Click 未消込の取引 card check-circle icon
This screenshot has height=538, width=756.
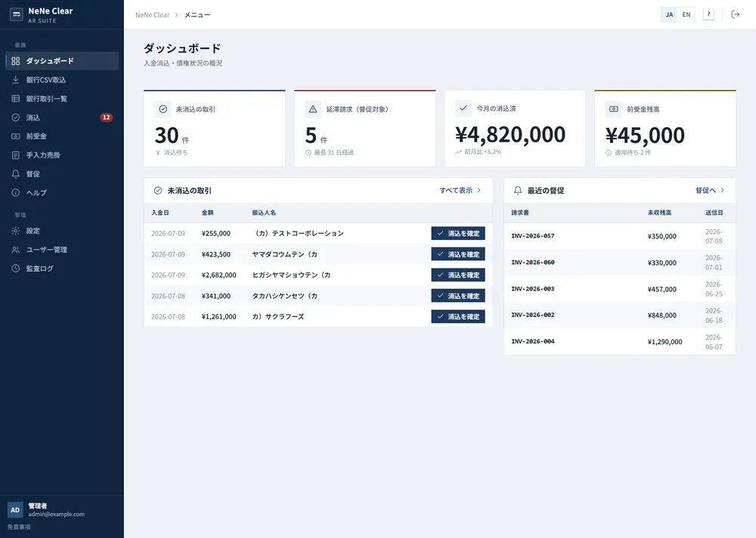(163, 109)
